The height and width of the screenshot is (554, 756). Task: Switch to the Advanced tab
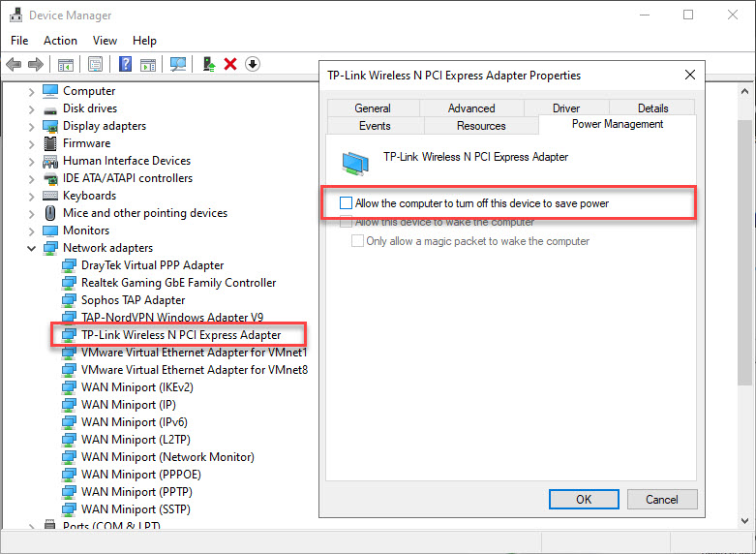click(471, 108)
